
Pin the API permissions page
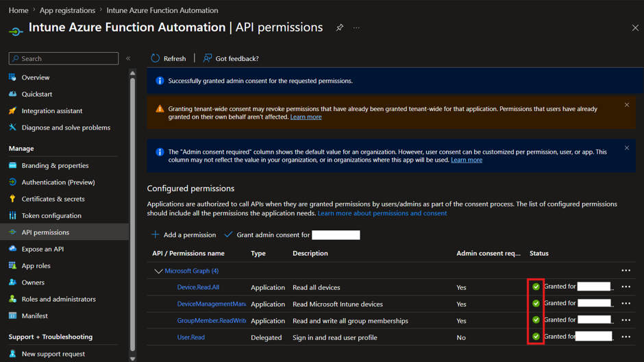340,27
